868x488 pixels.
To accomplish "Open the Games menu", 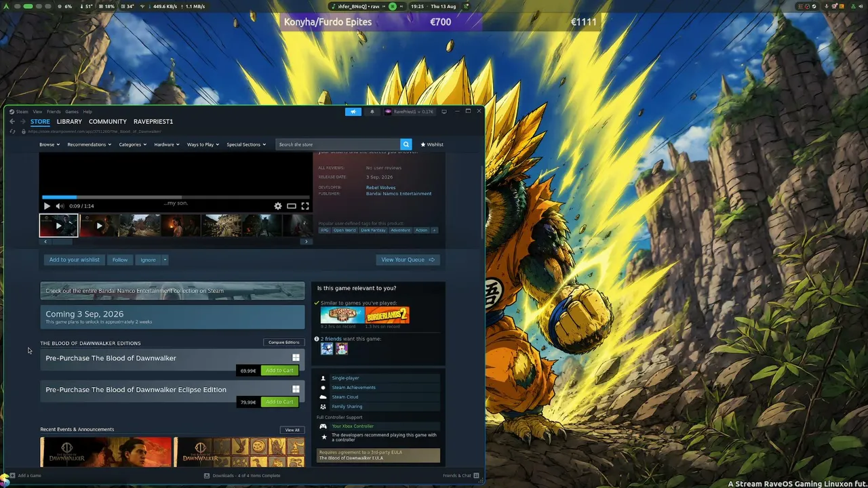I will tap(72, 112).
